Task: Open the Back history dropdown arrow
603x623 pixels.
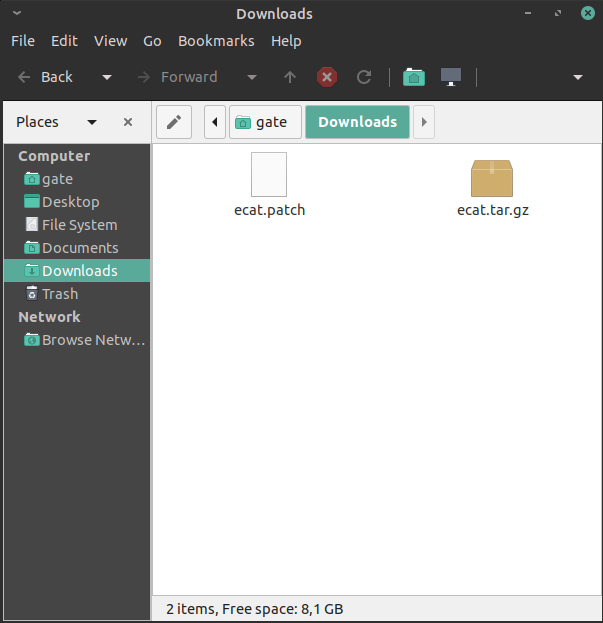Action: click(107, 77)
